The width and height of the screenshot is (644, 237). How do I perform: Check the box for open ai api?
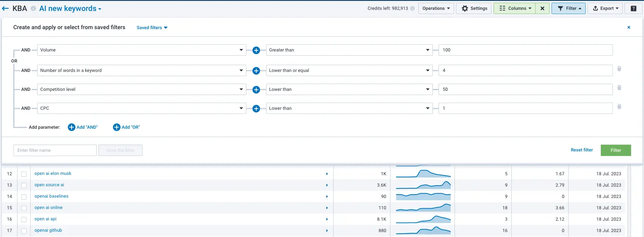[24, 219]
